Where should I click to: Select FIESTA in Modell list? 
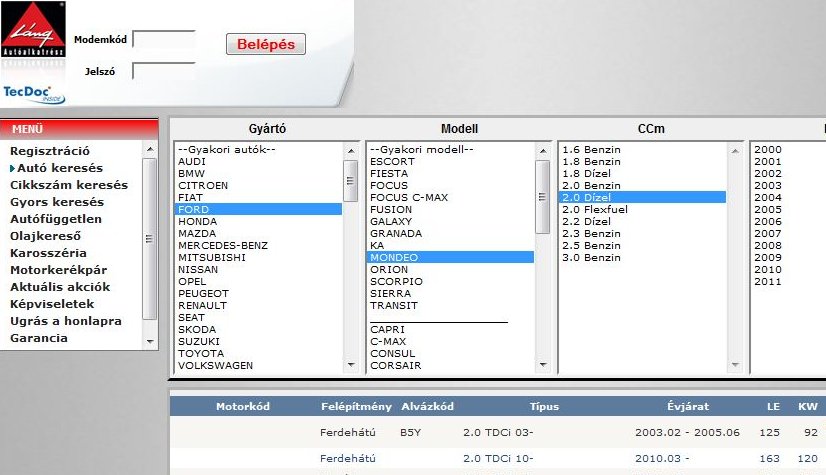450,174
